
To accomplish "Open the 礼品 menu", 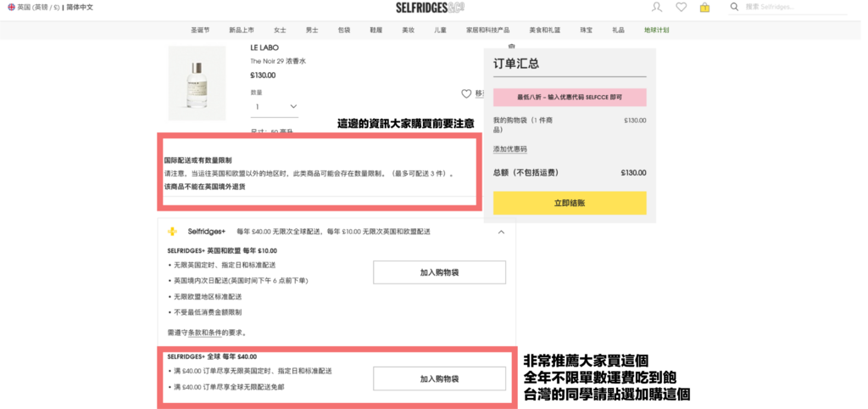I will point(618,31).
